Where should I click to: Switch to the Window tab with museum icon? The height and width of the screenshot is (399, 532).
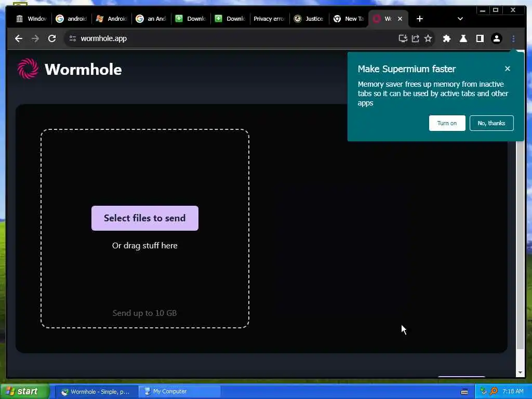[32, 19]
